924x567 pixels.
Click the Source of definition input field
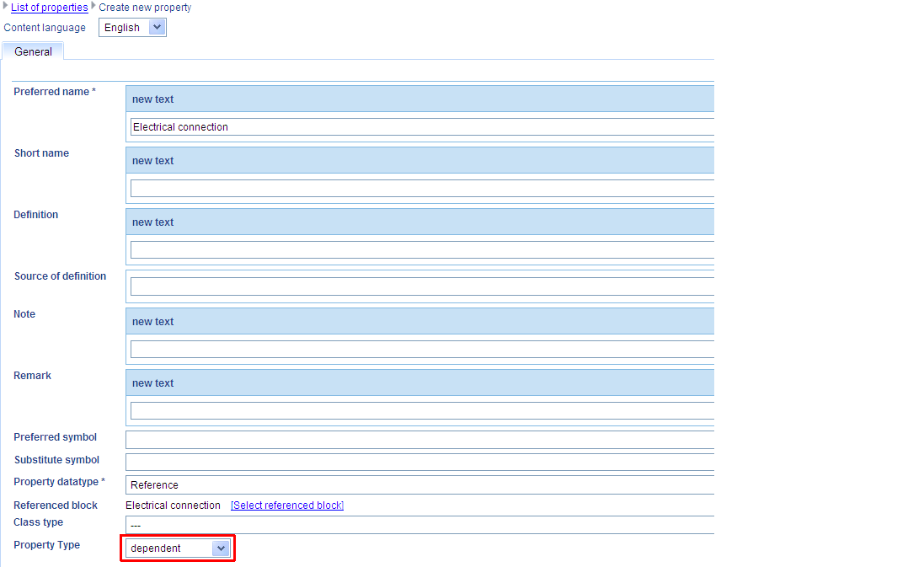tap(421, 286)
